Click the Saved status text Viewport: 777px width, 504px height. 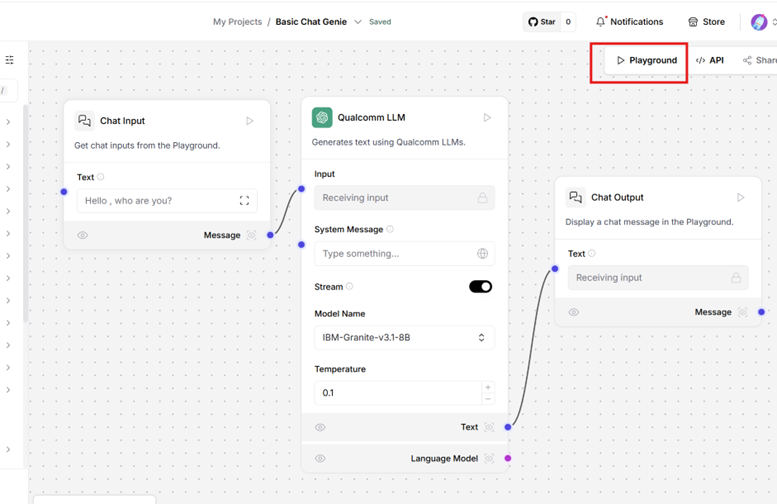[x=380, y=22]
